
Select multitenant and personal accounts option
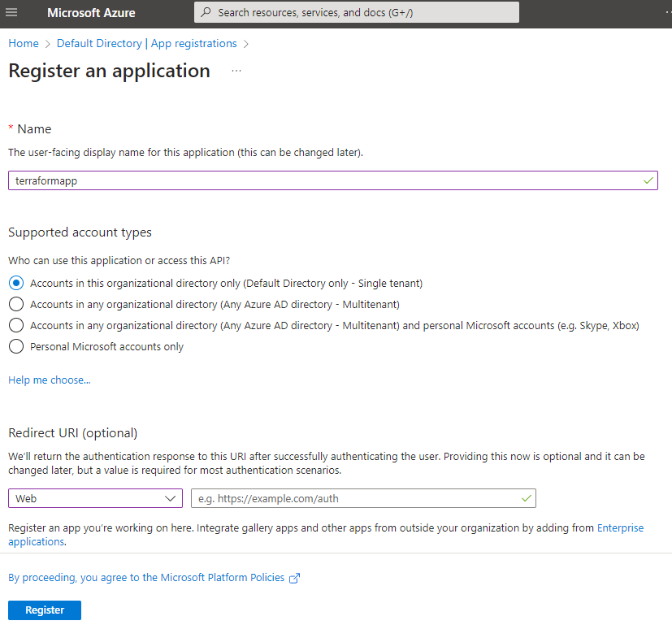[x=16, y=325]
